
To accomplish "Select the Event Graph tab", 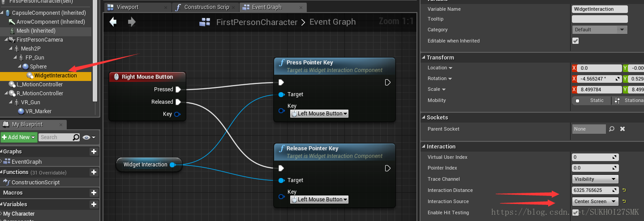I will tap(273, 7).
